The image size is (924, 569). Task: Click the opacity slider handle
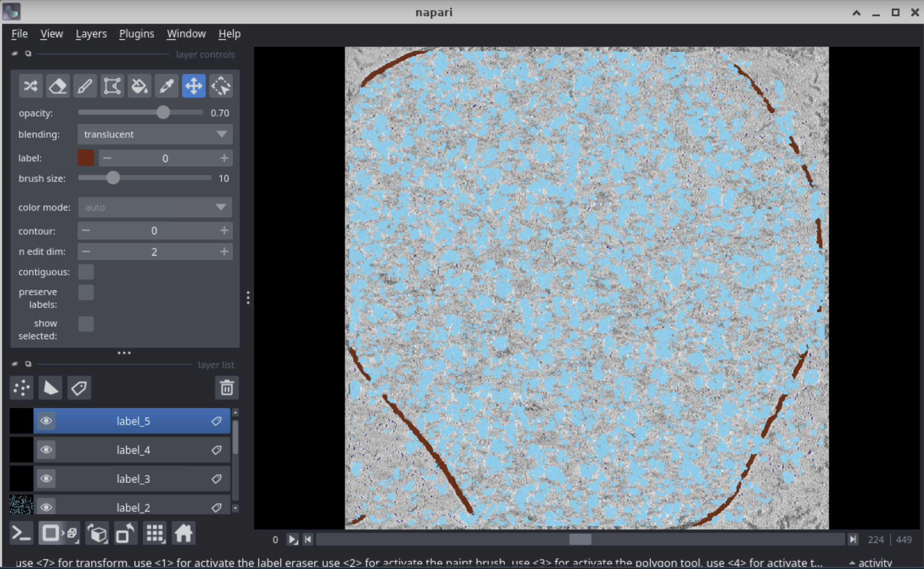[x=163, y=113]
